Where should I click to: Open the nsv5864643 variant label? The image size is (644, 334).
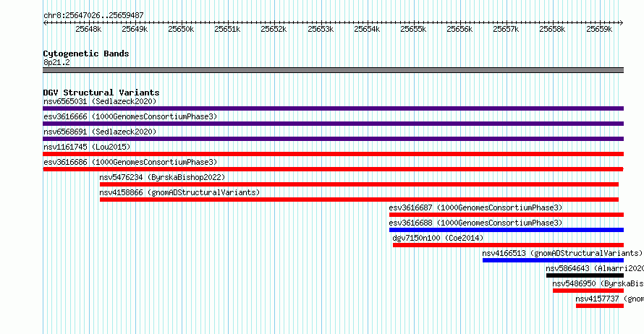pyautogui.click(x=595, y=268)
